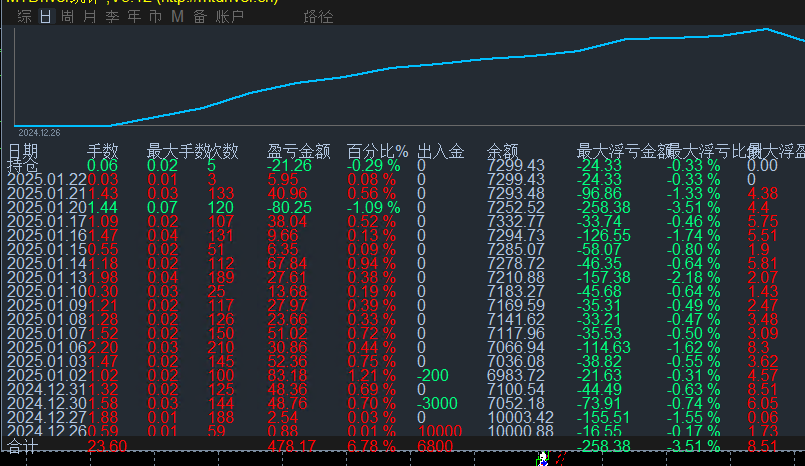The height and width of the screenshot is (466, 805).
Task: Open the 周 weekly statistics tab
Action: pos(67,16)
